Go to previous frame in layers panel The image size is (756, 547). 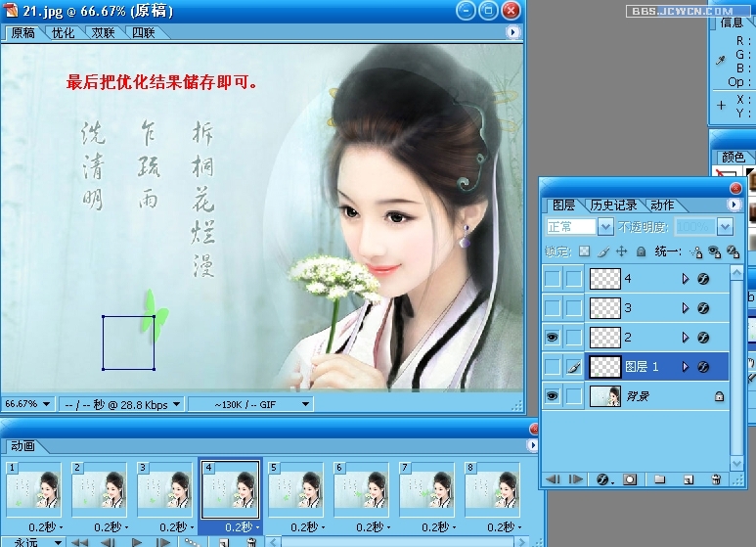pos(553,479)
